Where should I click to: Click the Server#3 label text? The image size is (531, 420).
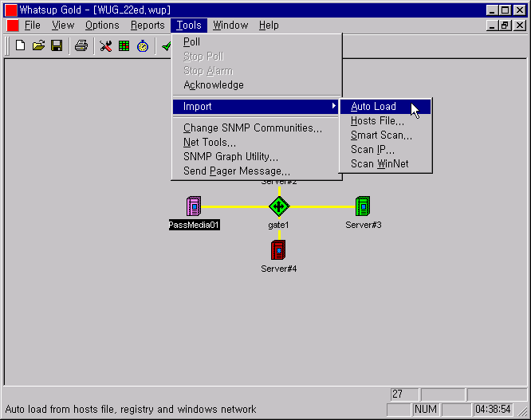364,225
